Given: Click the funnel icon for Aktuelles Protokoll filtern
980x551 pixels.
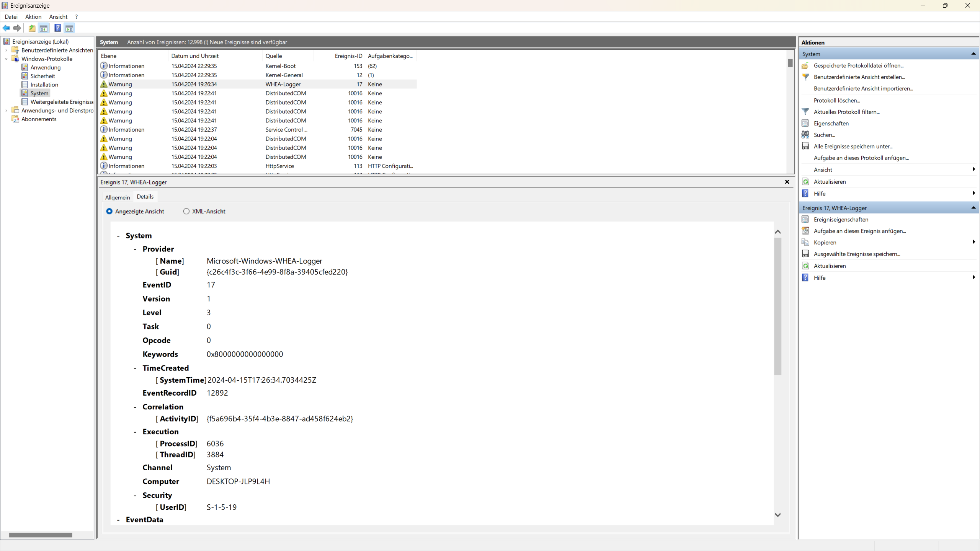Looking at the screenshot, I should click(805, 112).
